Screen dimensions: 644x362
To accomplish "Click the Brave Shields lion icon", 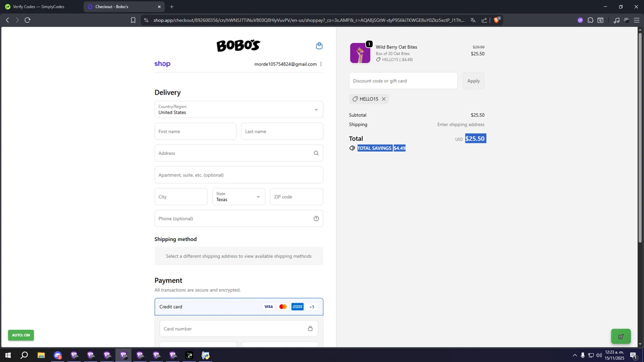I will pos(497,20).
